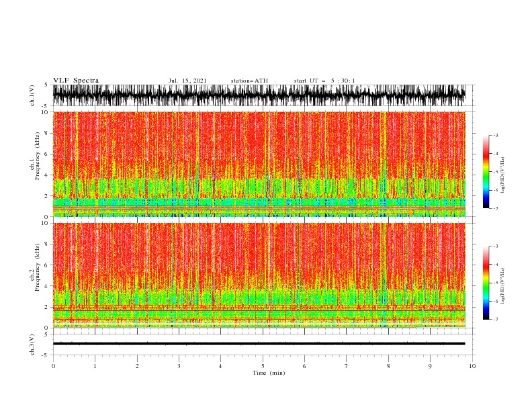Select the ch.1 "Frequency (kHz)" axis label

click(x=38, y=156)
